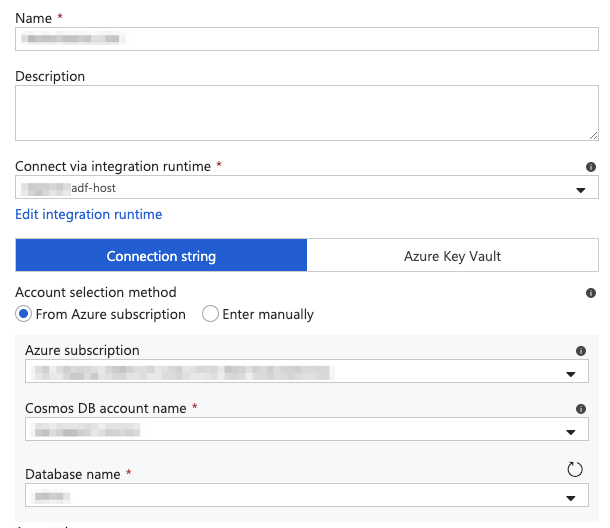Click the Azure subscription info icon
610x528 pixels.
tap(580, 351)
